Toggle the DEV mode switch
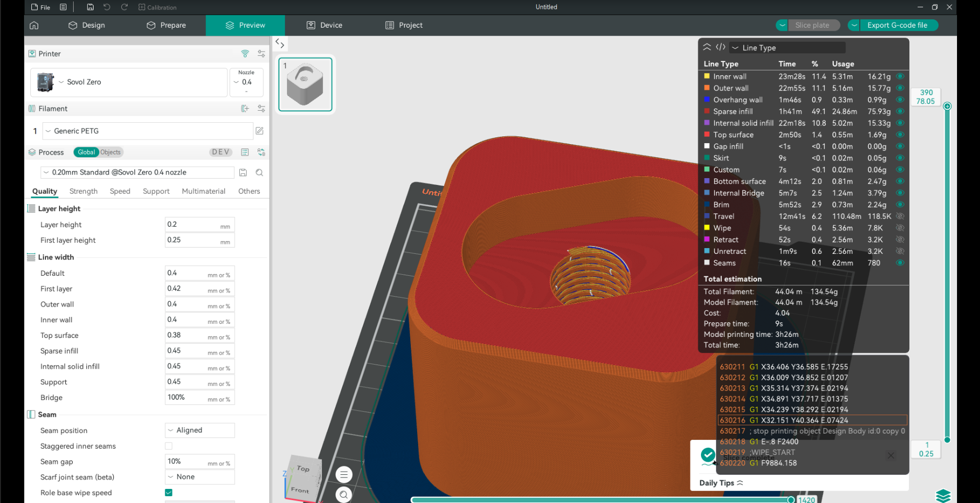 221,153
